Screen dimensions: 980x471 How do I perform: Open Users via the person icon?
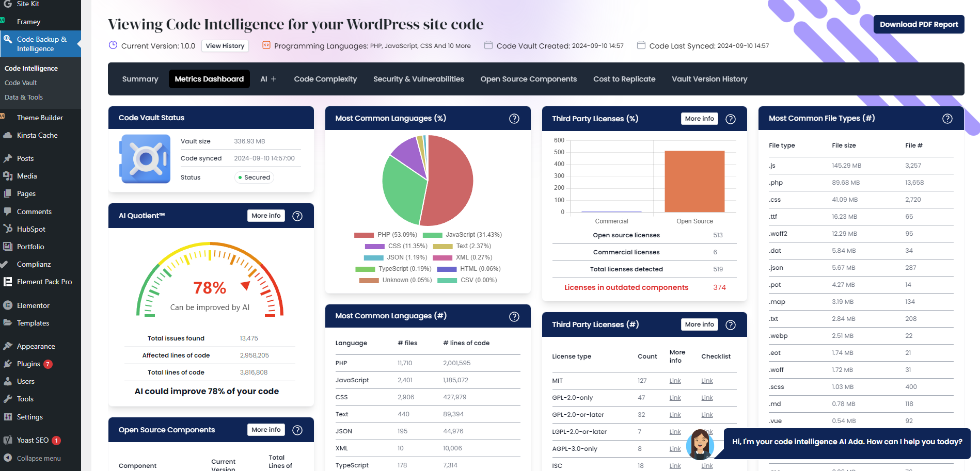(7, 381)
